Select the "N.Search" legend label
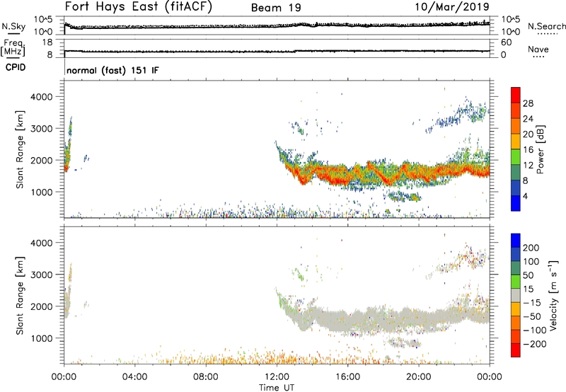566x392 pixels. (546, 26)
